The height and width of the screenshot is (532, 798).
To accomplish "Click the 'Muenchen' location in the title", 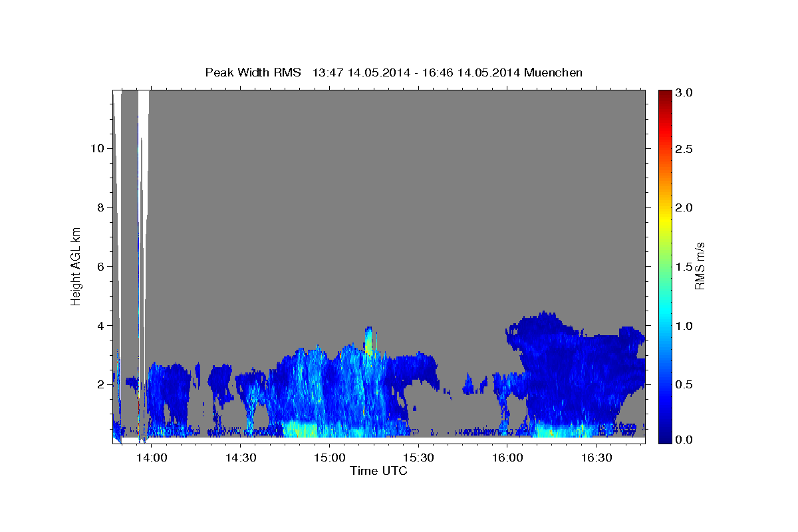I will click(553, 72).
